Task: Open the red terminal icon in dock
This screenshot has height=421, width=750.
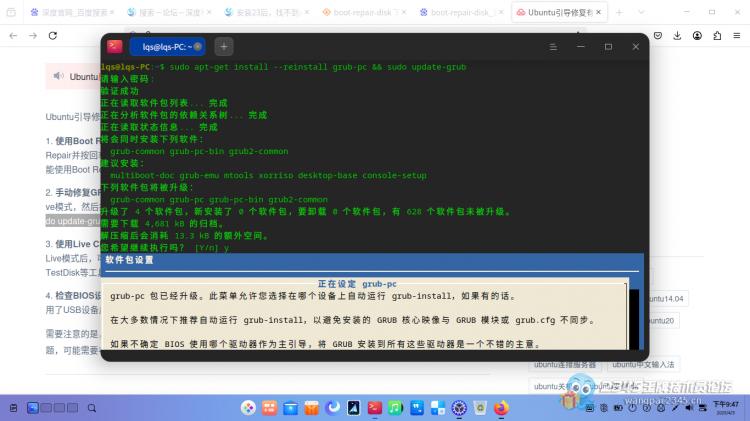Action: click(375, 408)
